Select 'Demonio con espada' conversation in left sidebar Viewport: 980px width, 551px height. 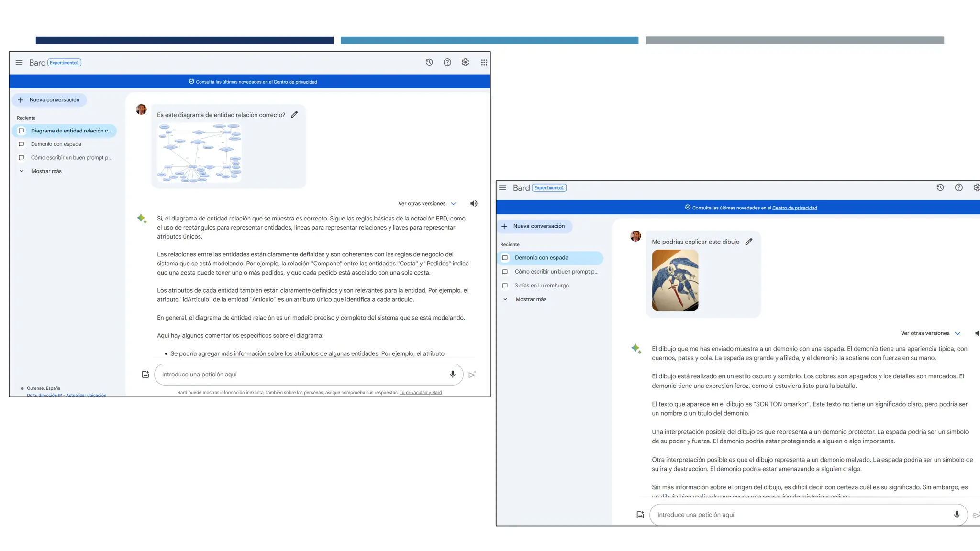pyautogui.click(x=56, y=144)
